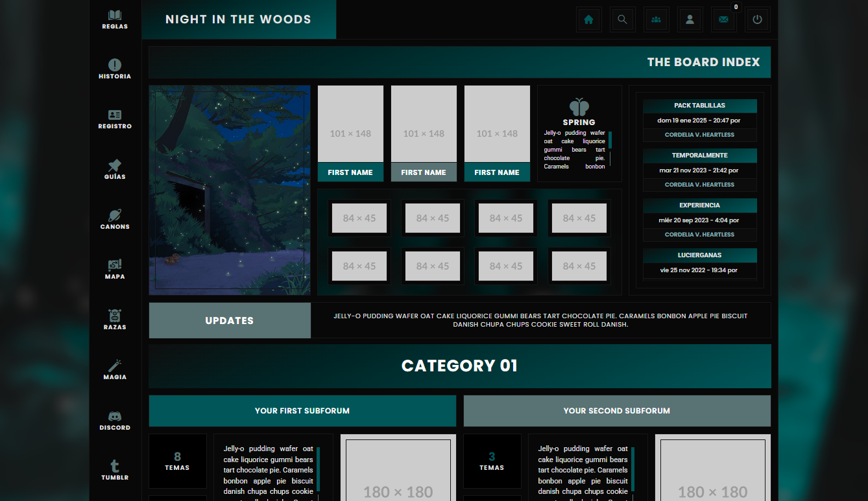Go to home via the house icon

coord(589,19)
